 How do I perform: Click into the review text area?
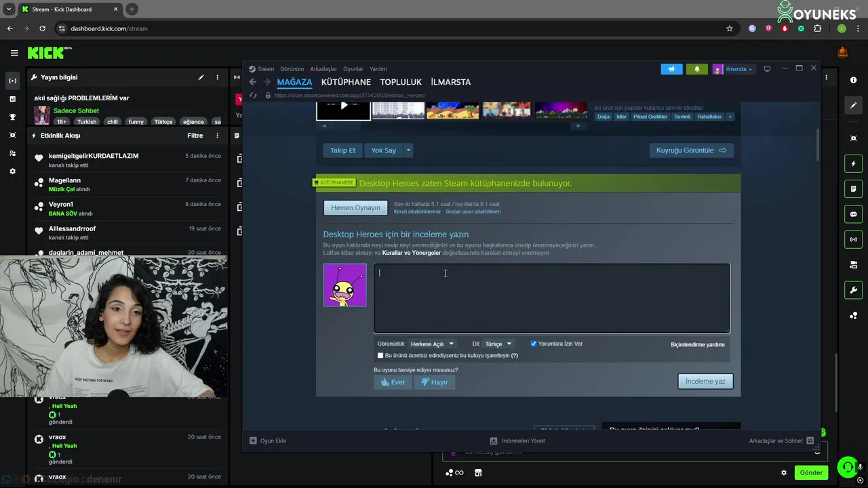click(552, 298)
